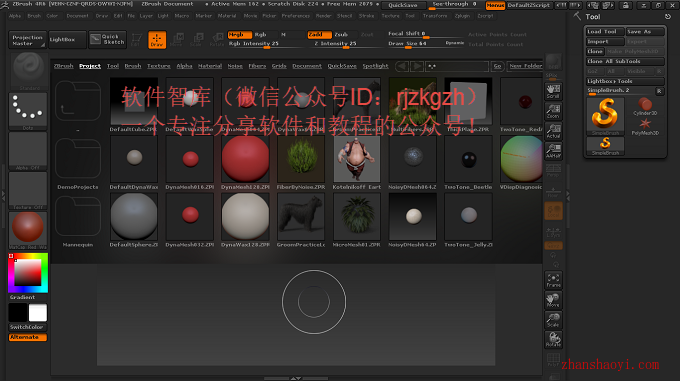
Task: Open the MatCap Red Wax material selector
Action: point(28,230)
